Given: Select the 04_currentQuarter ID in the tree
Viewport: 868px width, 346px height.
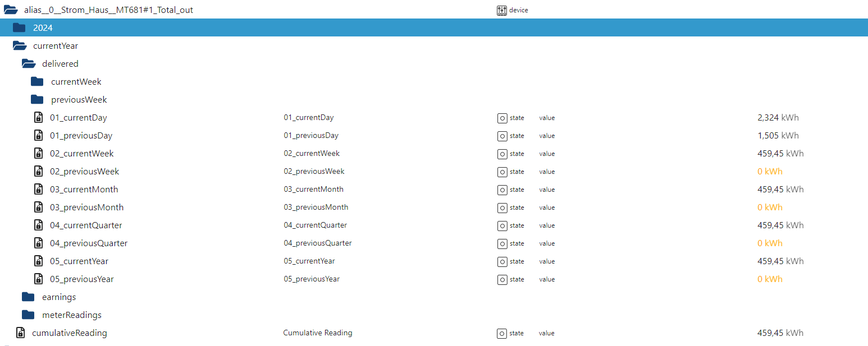Looking at the screenshot, I should point(86,225).
